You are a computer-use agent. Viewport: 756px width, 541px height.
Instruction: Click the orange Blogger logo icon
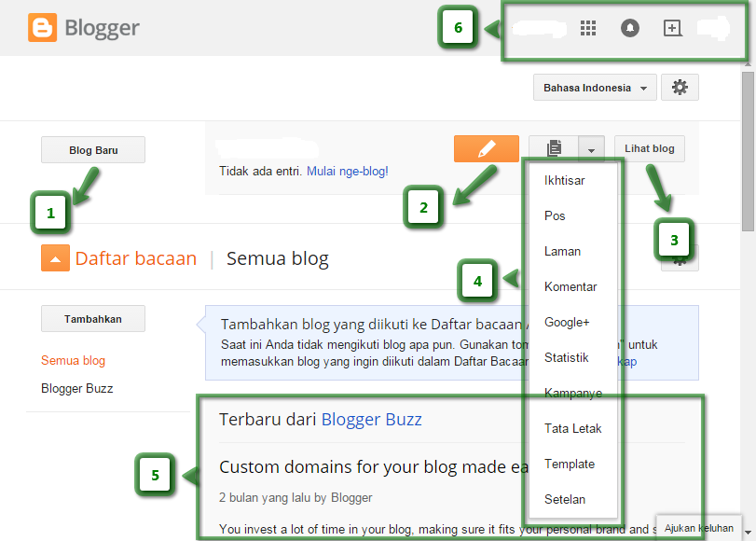click(43, 27)
